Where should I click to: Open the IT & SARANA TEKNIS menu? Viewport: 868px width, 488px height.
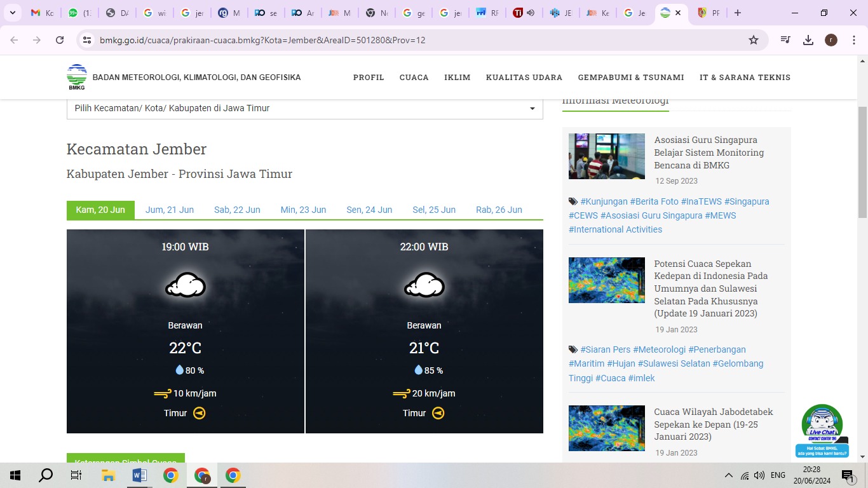coord(745,78)
